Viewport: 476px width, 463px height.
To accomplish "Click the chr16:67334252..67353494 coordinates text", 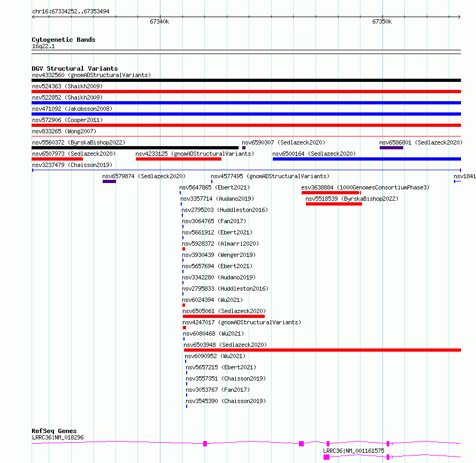I will (71, 11).
